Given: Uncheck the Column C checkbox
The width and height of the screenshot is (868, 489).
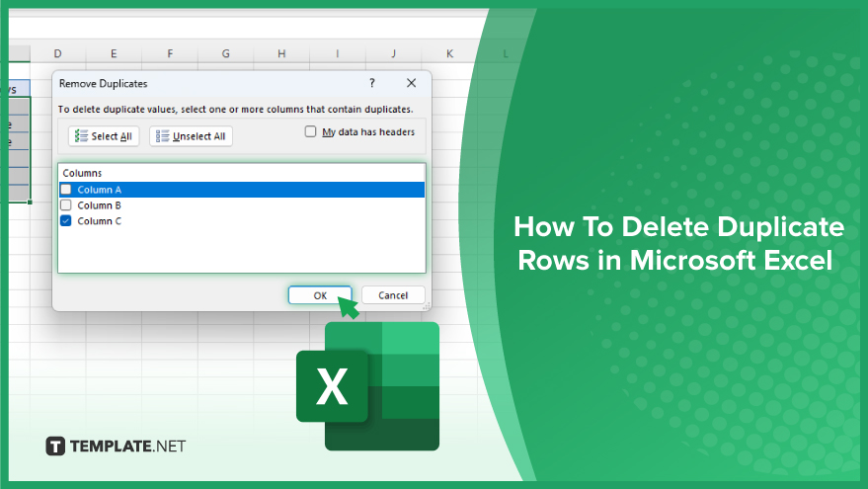Looking at the screenshot, I should [66, 220].
